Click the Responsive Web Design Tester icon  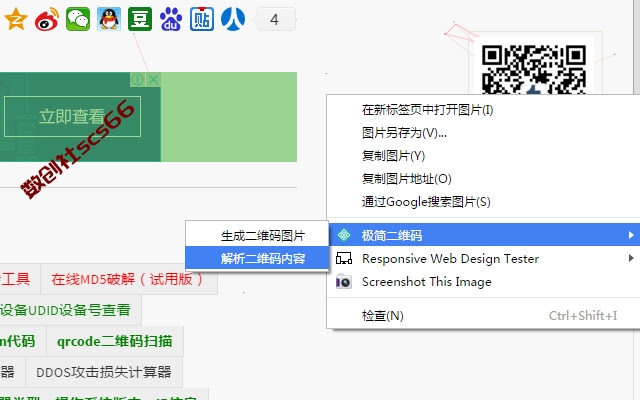(x=344, y=258)
